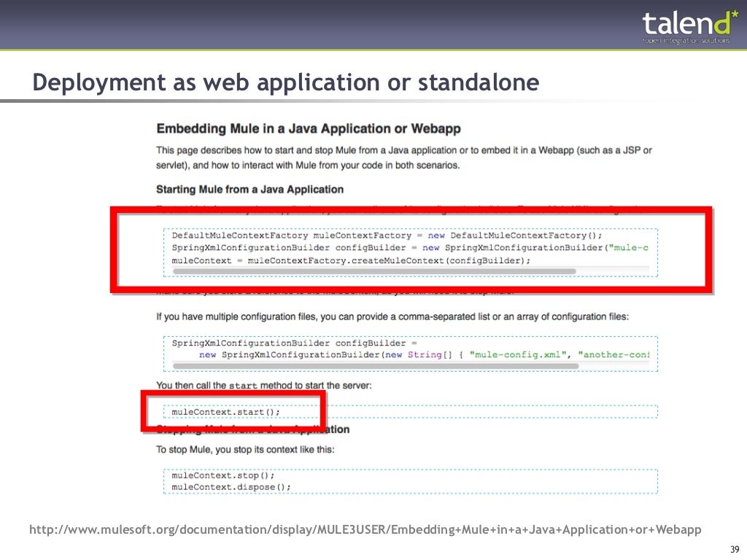Image resolution: width=747 pixels, height=560 pixels.
Task: Click the line 'DefaultMuleContextFactory muleContextFactory = new'
Action: click(x=387, y=236)
